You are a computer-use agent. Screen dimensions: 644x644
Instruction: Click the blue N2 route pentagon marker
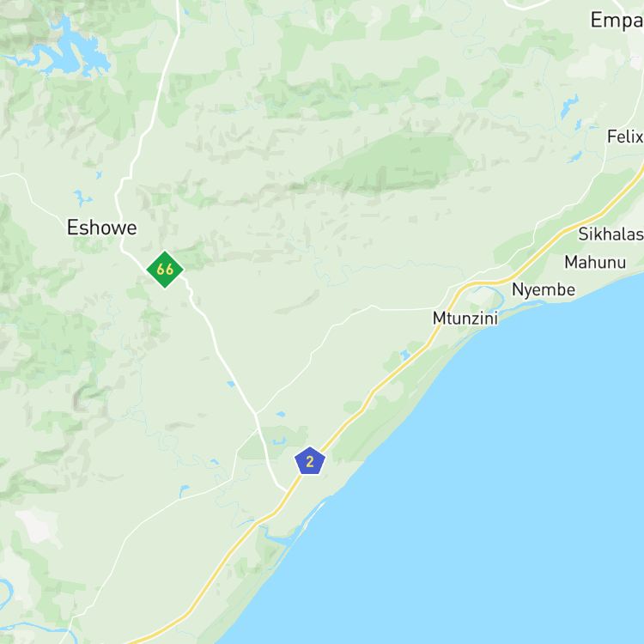tap(310, 461)
